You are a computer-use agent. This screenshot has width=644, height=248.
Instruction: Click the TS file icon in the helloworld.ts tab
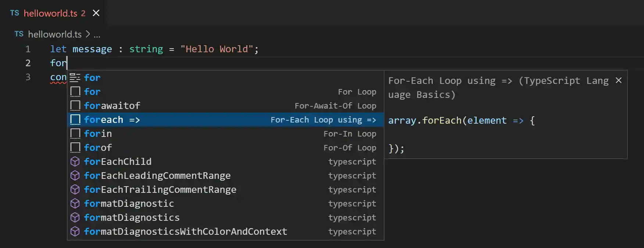tap(14, 13)
